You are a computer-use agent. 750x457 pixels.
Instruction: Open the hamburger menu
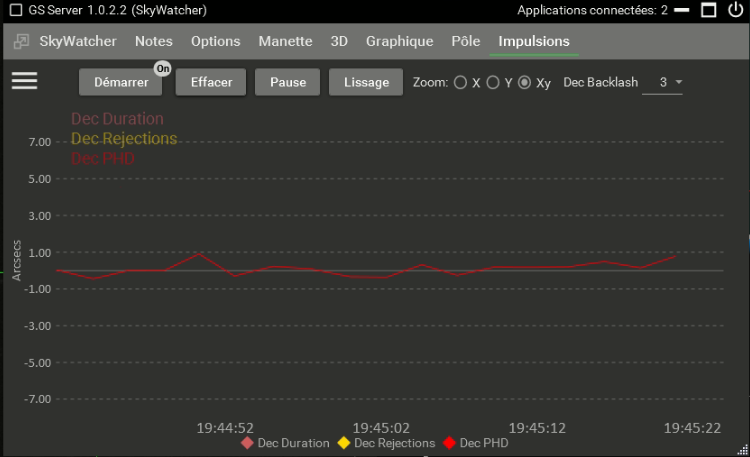pos(24,81)
